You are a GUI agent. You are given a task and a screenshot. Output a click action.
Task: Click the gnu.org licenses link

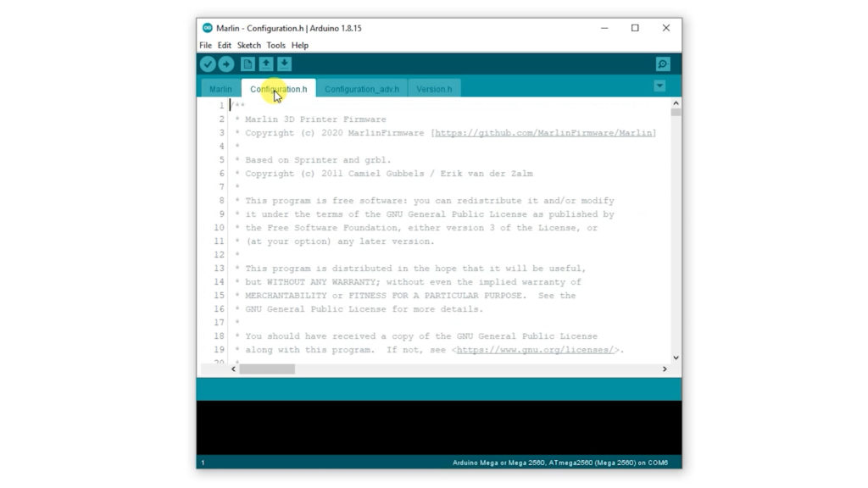click(x=536, y=350)
